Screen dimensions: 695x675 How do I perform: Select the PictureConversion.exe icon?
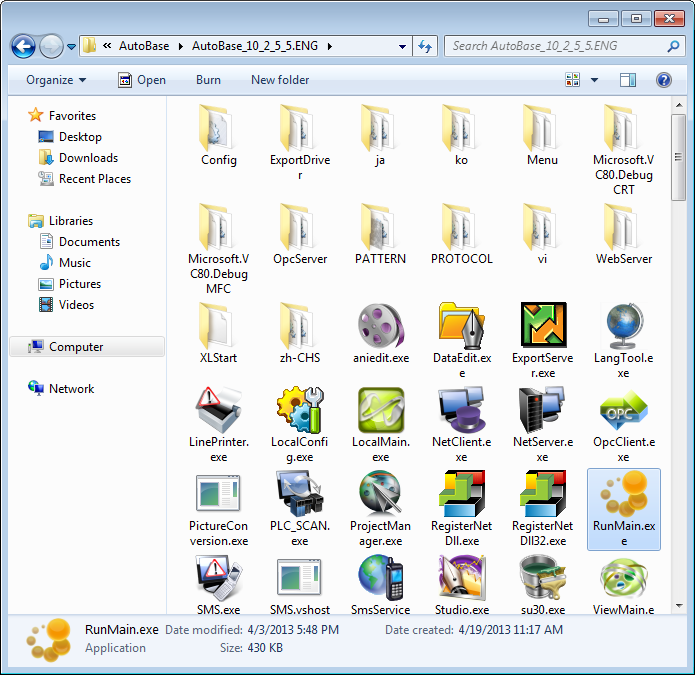coord(219,494)
